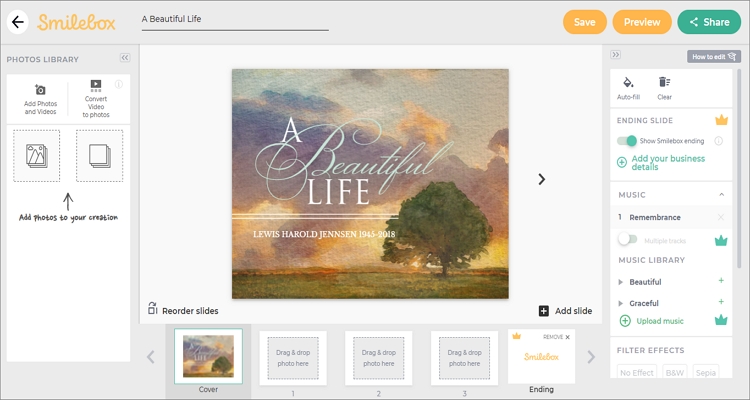This screenshot has width=750, height=400.
Task: Click the Reorder slides icon
Action: click(x=153, y=308)
